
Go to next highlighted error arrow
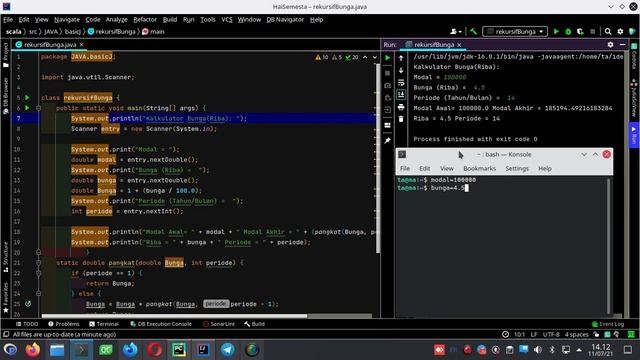coord(375,57)
